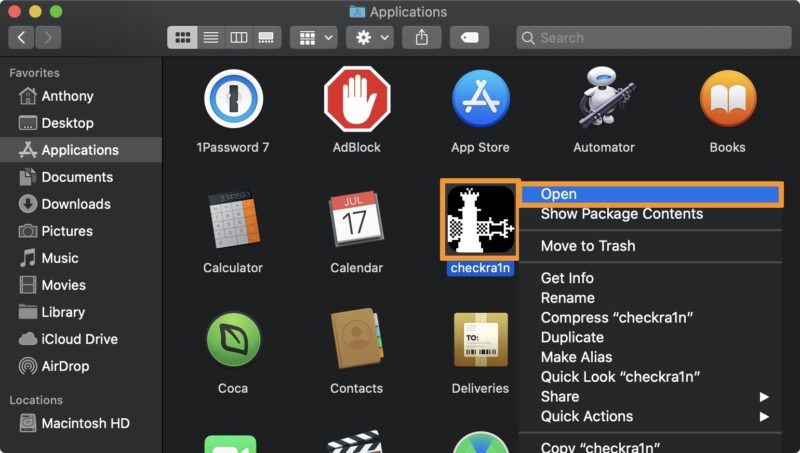800x453 pixels.
Task: Switch to column view mode
Action: pos(238,38)
